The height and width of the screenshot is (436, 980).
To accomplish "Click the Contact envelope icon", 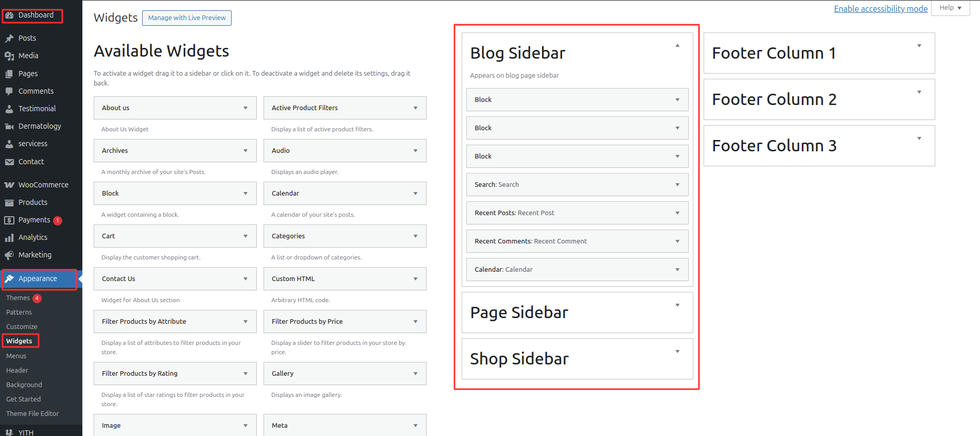I will 9,162.
